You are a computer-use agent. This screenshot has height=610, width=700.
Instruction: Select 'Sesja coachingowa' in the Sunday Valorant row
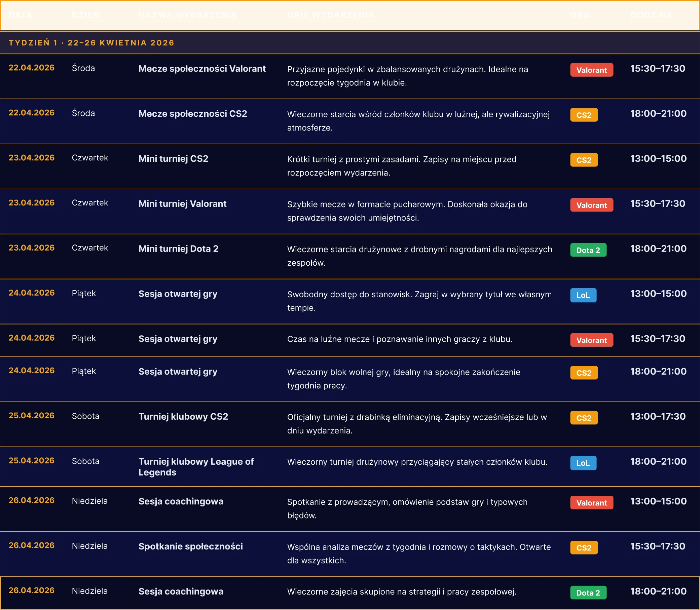point(181,501)
